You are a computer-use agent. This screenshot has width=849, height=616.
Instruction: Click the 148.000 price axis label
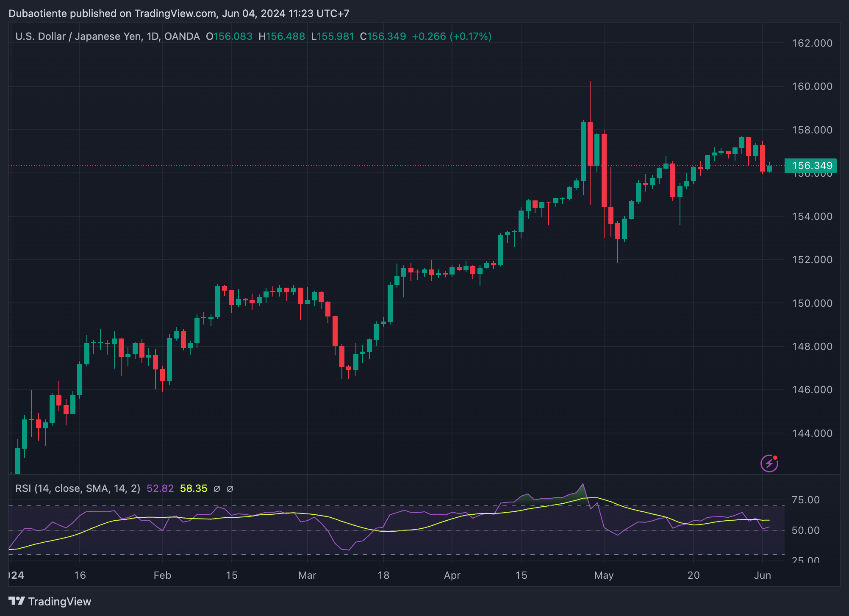(812, 347)
